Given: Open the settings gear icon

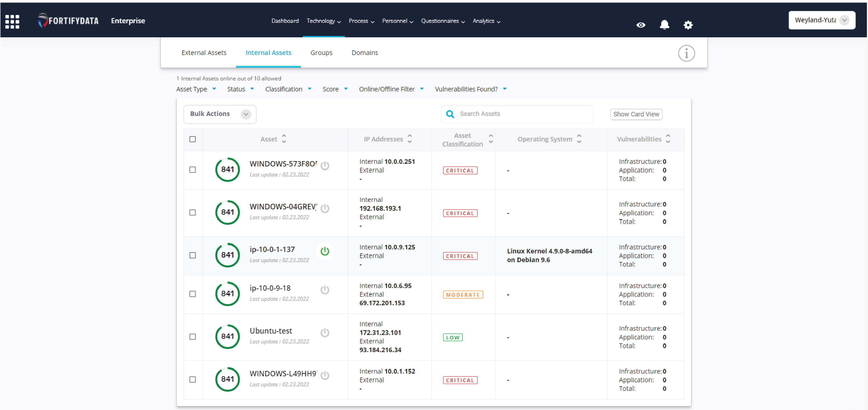Looking at the screenshot, I should point(688,25).
